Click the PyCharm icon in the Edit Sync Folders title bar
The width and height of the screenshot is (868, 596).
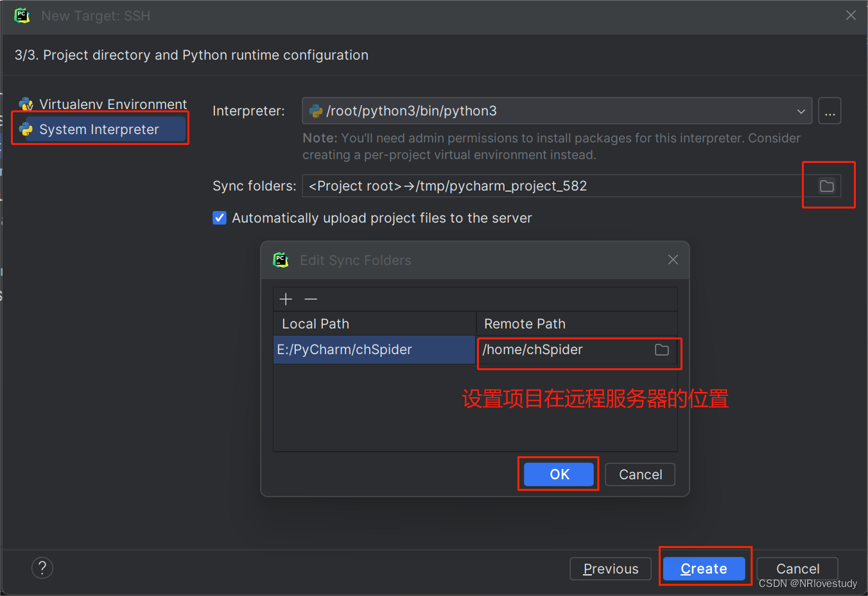pos(281,260)
